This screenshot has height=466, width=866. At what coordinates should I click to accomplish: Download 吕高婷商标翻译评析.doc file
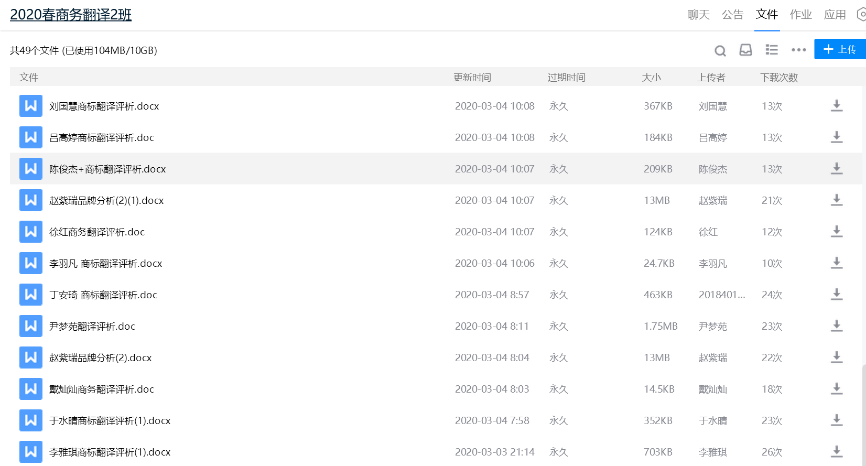[x=837, y=137]
